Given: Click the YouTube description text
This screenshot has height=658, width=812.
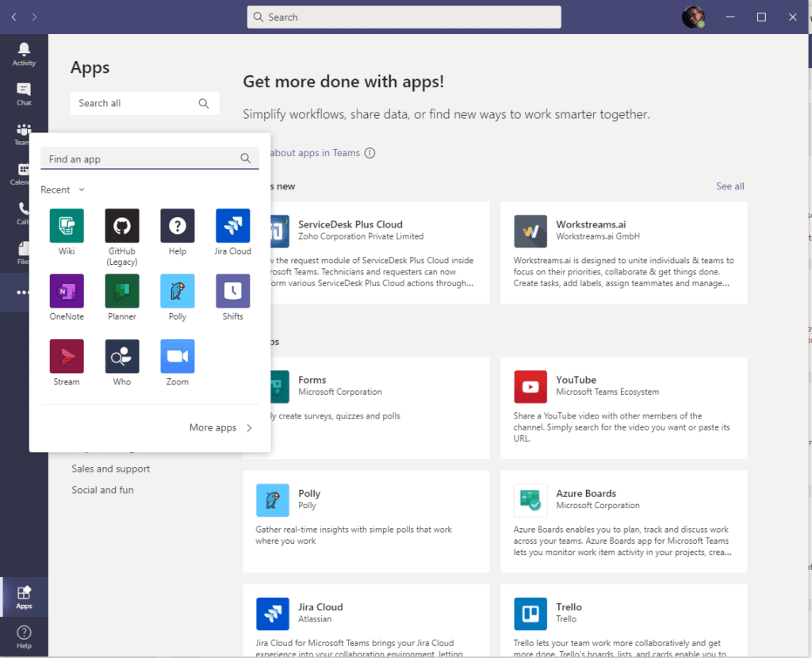Looking at the screenshot, I should (622, 427).
